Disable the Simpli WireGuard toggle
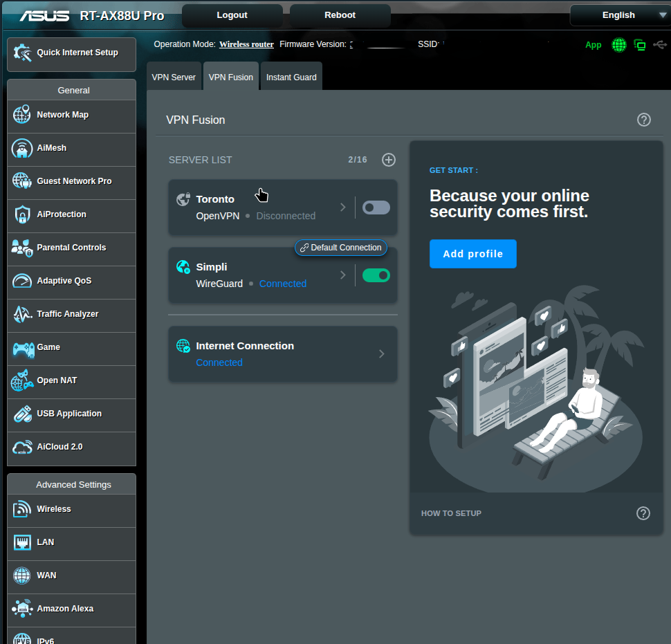The height and width of the screenshot is (644, 671). pyautogui.click(x=376, y=275)
